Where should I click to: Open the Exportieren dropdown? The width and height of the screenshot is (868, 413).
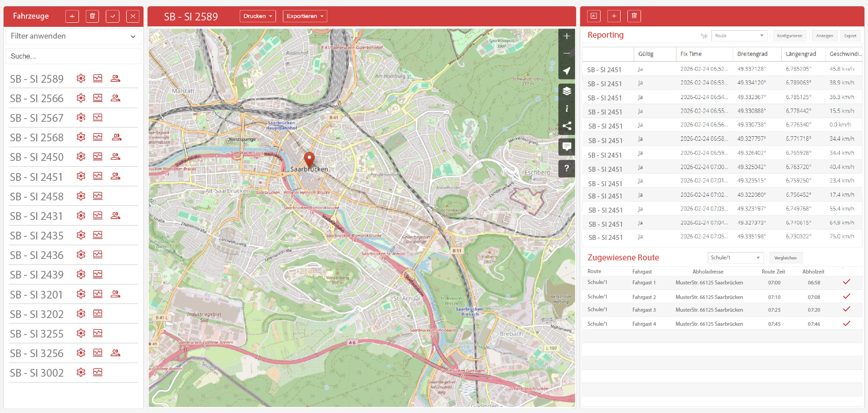coord(305,16)
